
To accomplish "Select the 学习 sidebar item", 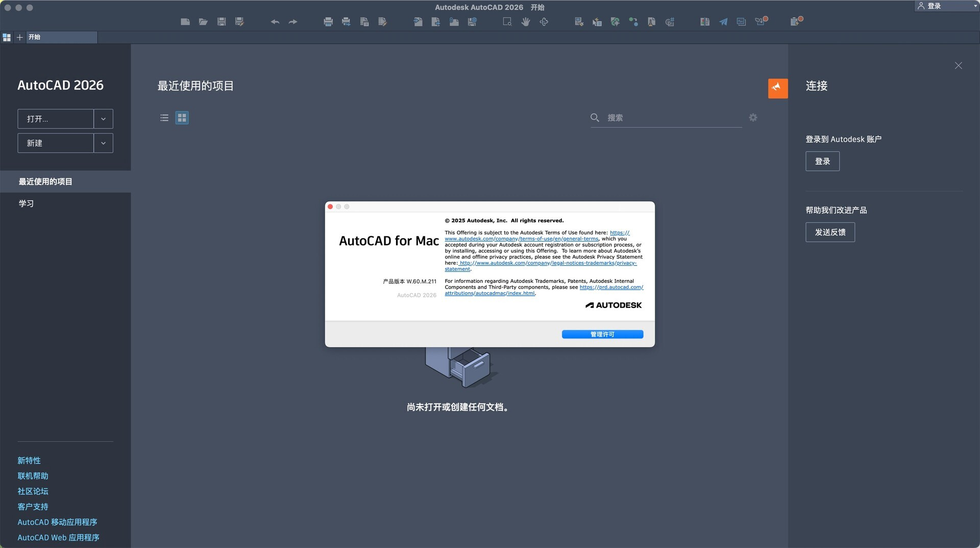I will coord(65,203).
